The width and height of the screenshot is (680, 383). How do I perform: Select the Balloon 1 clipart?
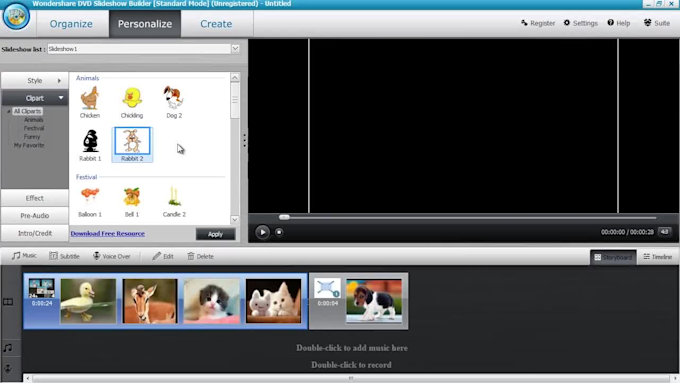[x=90, y=202]
